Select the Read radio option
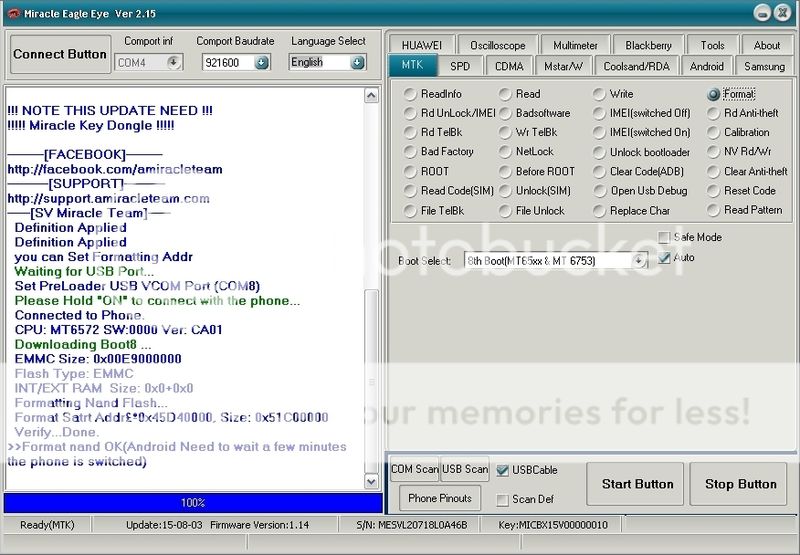 [x=519, y=94]
